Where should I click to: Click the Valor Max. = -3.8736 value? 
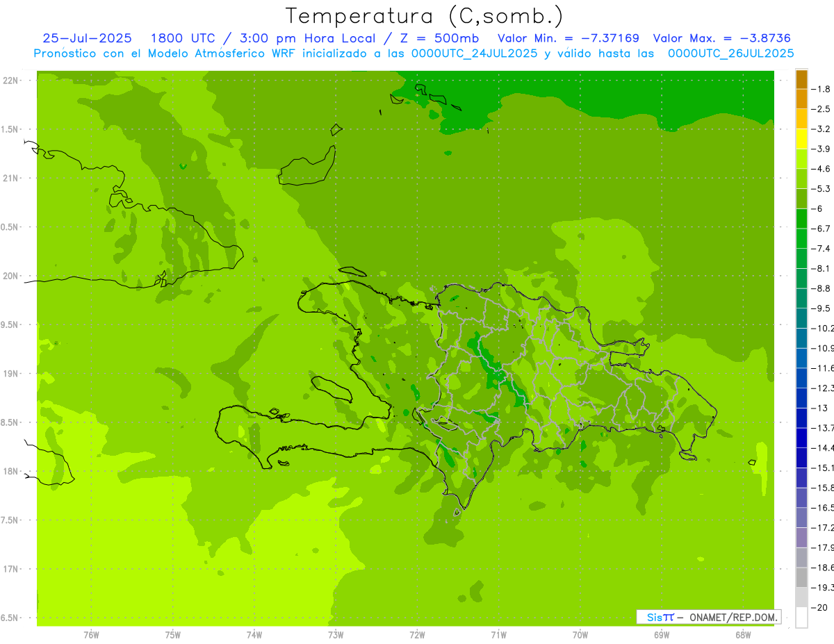(x=723, y=38)
